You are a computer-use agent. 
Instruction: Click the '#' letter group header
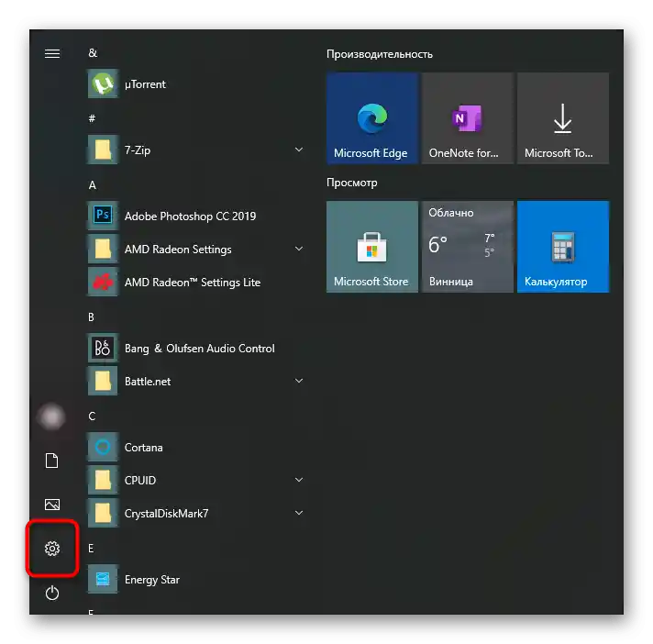(92, 118)
